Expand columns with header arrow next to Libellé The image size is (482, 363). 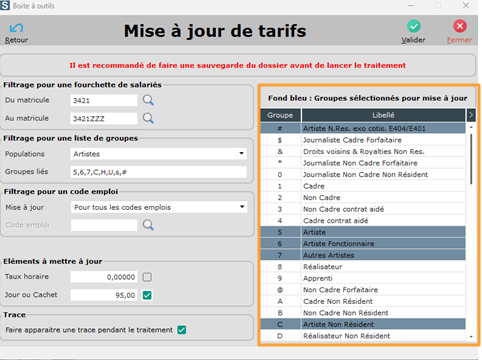pos(471,115)
